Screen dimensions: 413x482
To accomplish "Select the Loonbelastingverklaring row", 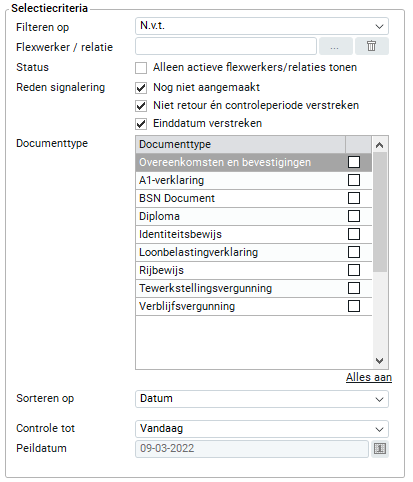I will pos(254,252).
